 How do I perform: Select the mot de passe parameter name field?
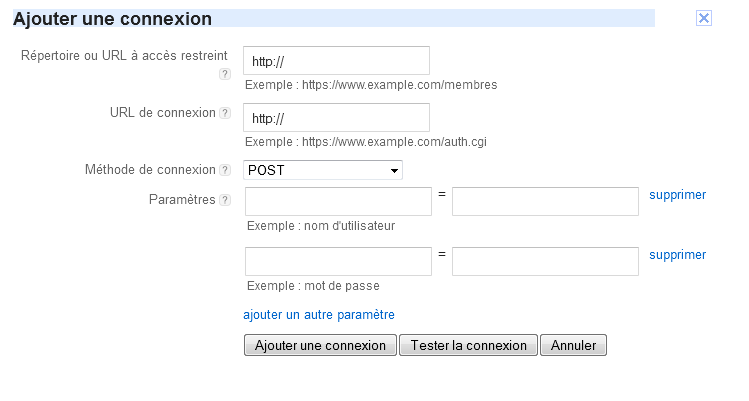pyautogui.click(x=338, y=261)
